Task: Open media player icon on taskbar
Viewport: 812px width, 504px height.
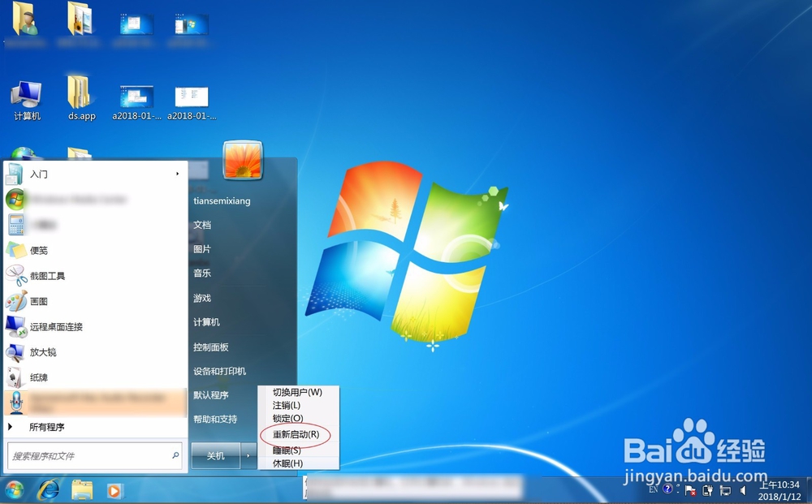Action: tap(114, 490)
